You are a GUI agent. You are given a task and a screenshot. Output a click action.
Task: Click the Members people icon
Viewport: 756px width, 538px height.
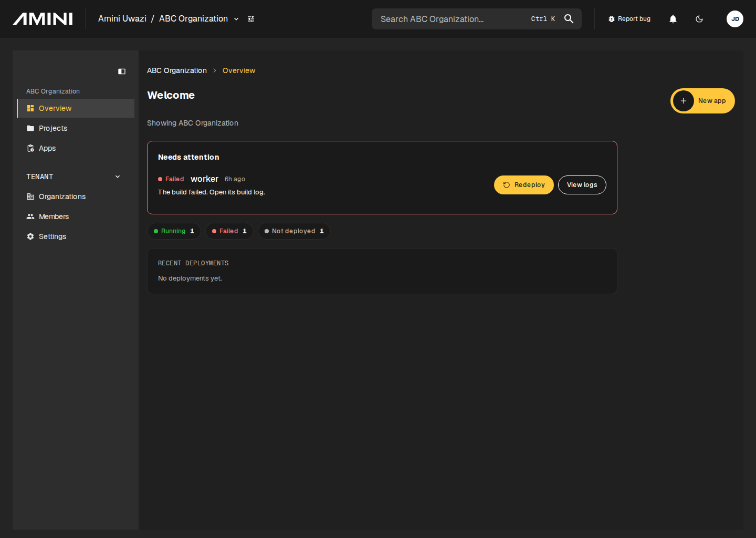click(30, 216)
